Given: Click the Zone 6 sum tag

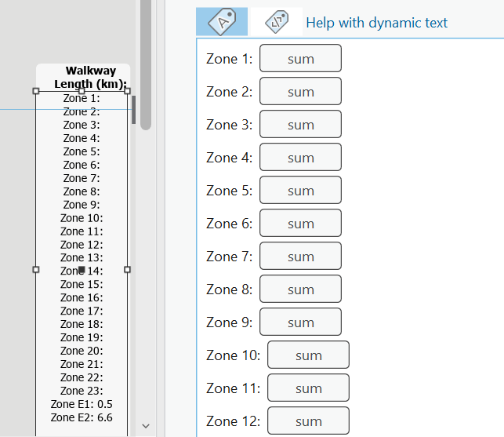Looking at the screenshot, I should tap(300, 223).
